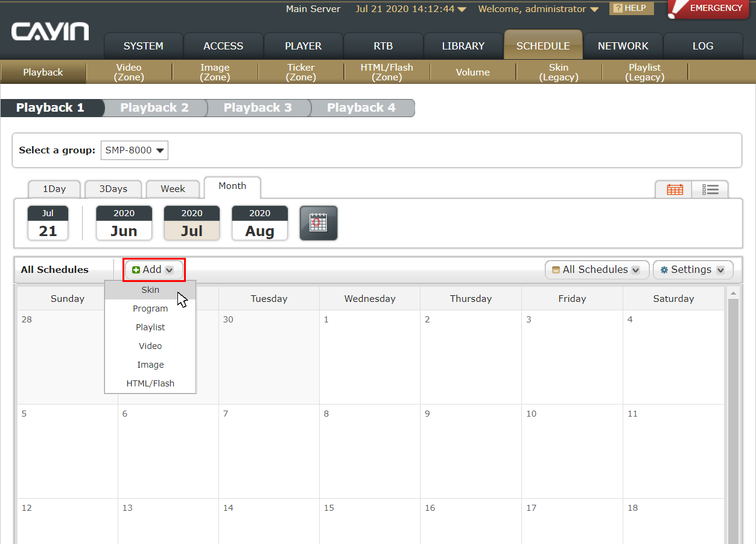
Task: Open the NETWORK tab
Action: tap(623, 46)
